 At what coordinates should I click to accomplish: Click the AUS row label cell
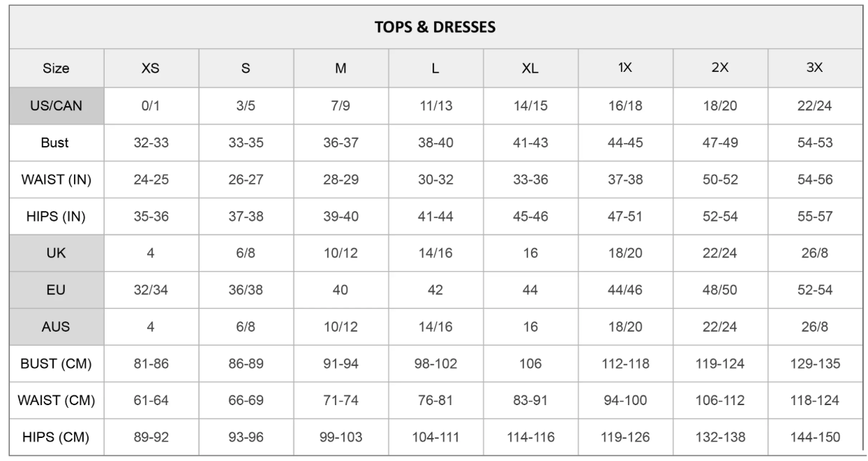click(x=57, y=327)
